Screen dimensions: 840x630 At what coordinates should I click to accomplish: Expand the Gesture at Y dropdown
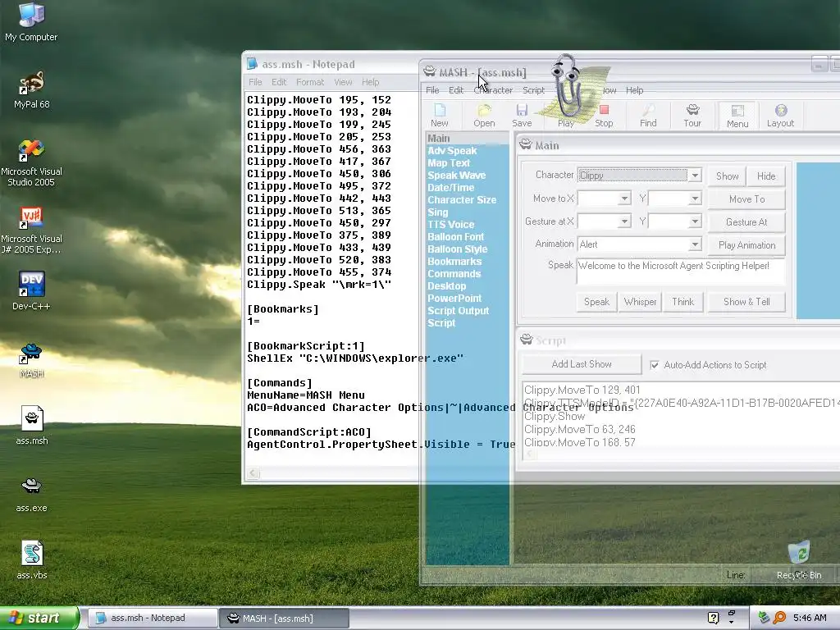(x=695, y=221)
